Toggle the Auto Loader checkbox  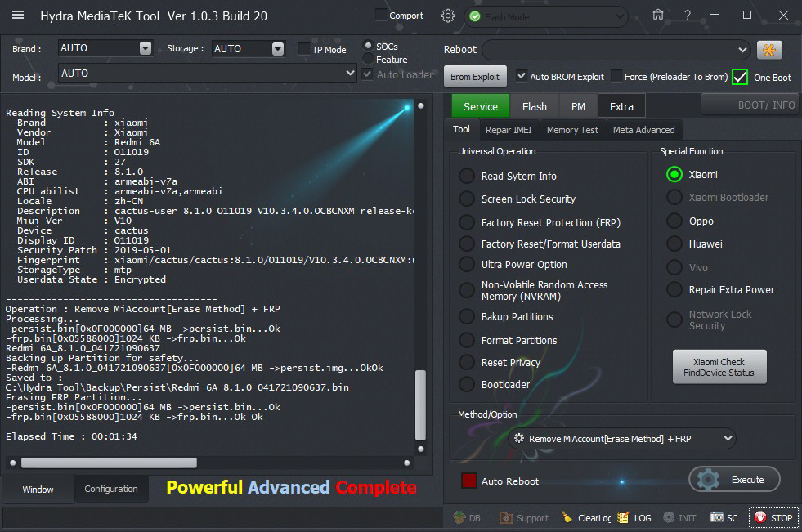[367, 74]
